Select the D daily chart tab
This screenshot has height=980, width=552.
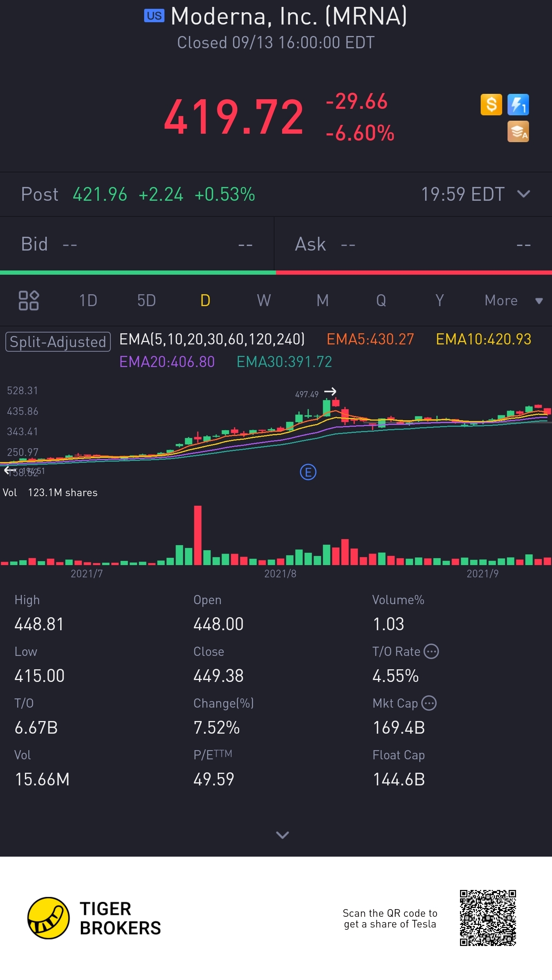[205, 300]
